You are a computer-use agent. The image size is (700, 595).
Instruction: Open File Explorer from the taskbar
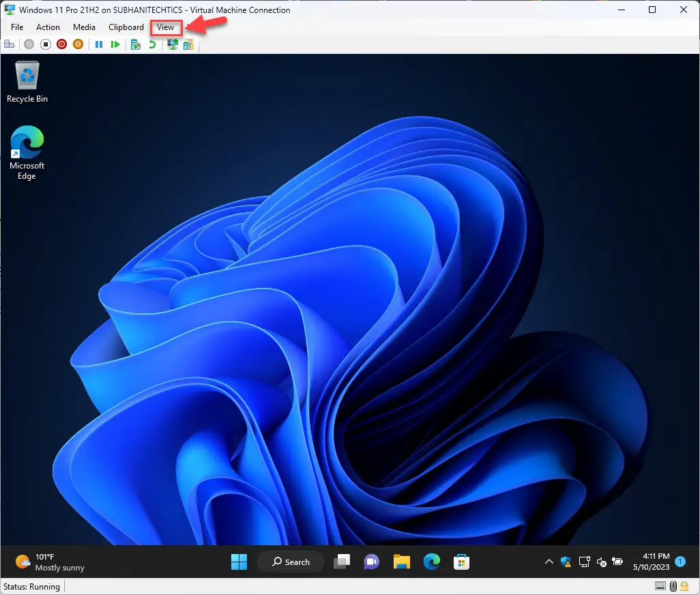(401, 562)
